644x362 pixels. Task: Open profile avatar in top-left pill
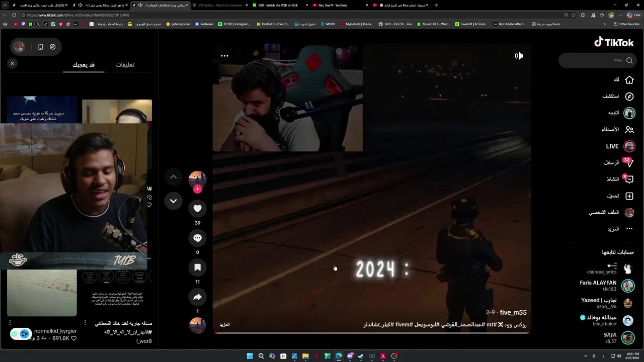point(19,47)
